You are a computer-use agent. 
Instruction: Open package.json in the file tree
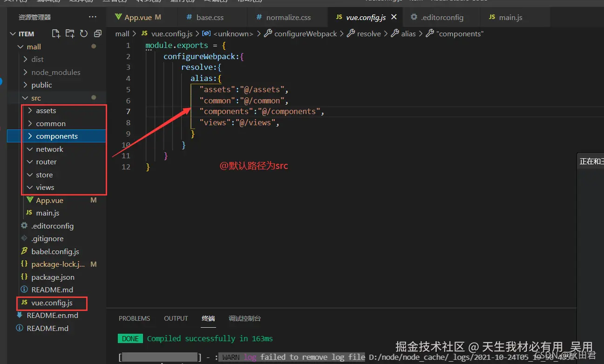click(x=53, y=277)
